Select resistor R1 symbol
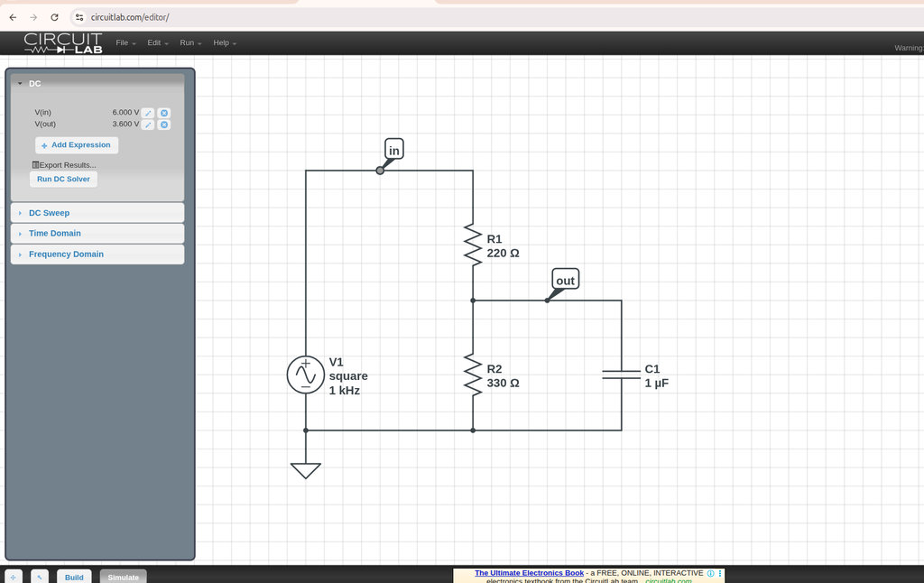The image size is (924, 583). pos(473,245)
